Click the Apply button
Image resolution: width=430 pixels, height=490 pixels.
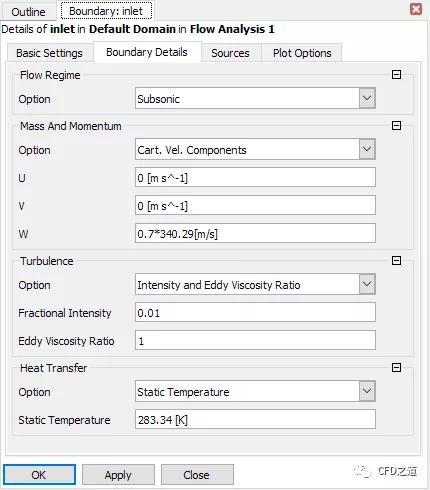coord(118,475)
